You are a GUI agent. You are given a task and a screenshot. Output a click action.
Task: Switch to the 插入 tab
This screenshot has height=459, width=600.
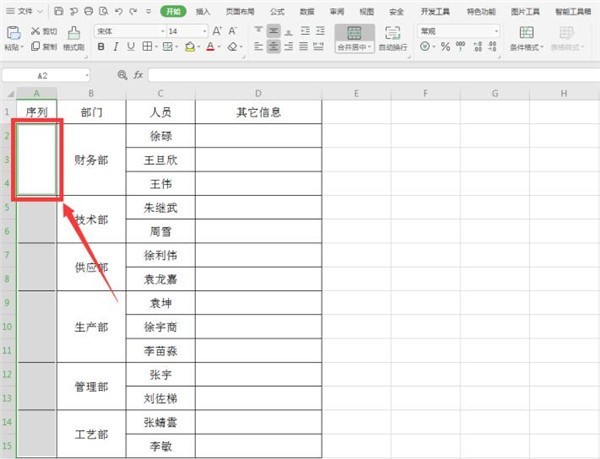click(x=203, y=11)
